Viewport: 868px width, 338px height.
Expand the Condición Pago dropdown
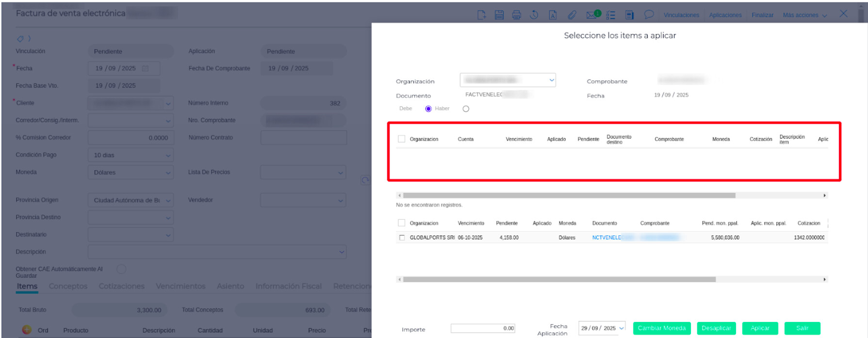pyautogui.click(x=131, y=155)
